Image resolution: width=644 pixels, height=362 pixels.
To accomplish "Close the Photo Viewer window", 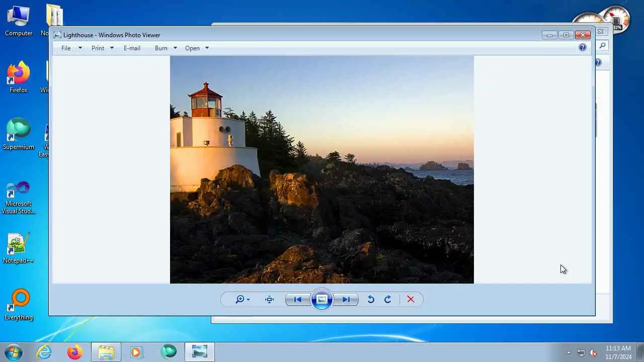I will coord(583,35).
